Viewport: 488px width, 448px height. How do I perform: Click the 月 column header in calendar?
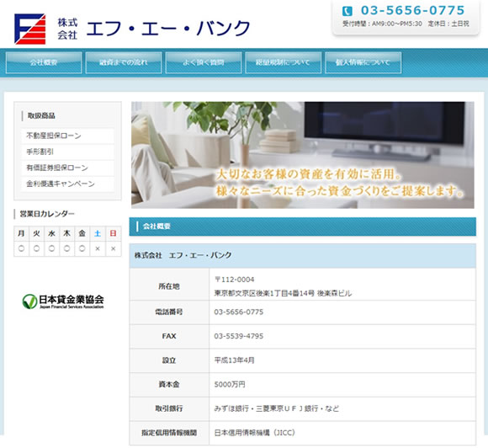(21, 233)
